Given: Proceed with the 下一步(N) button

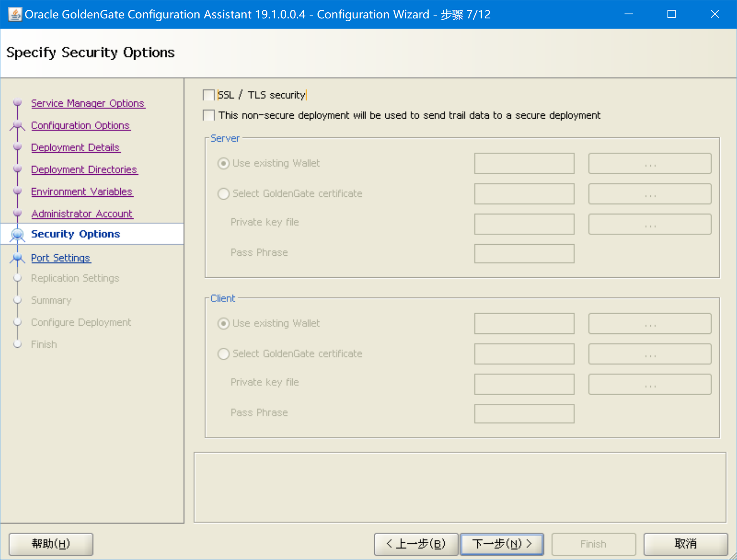Looking at the screenshot, I should click(x=502, y=544).
